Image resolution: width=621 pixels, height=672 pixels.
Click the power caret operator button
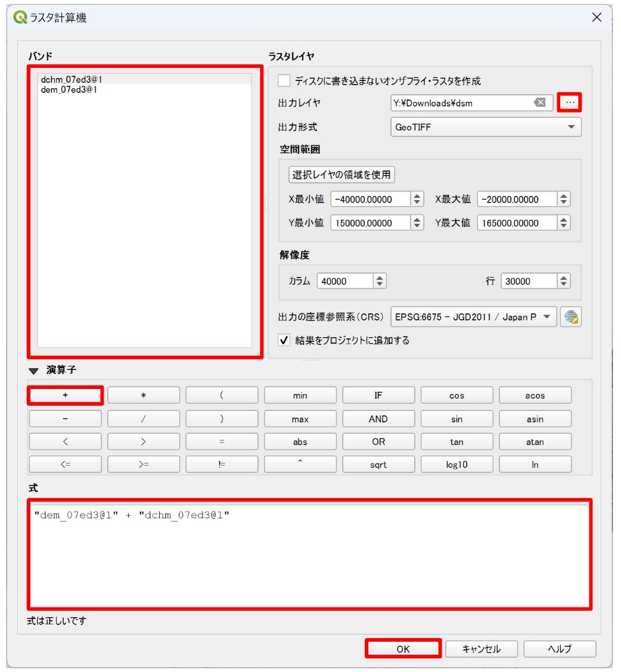(300, 464)
